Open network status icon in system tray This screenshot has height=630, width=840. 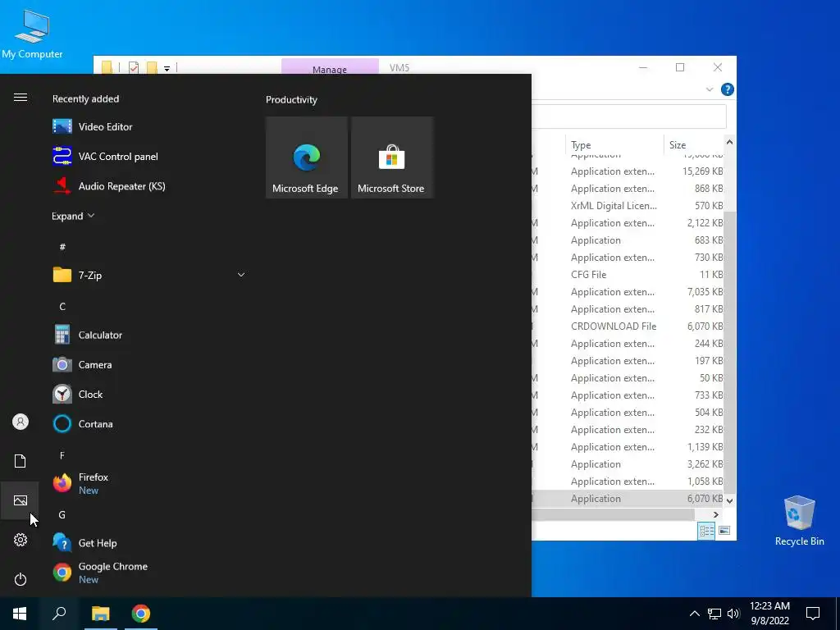pos(714,614)
